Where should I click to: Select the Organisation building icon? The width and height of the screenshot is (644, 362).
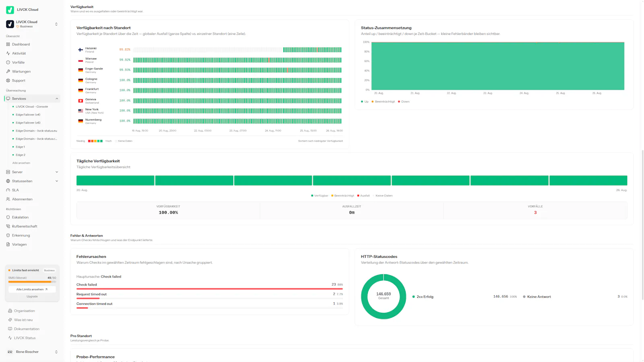click(10, 311)
